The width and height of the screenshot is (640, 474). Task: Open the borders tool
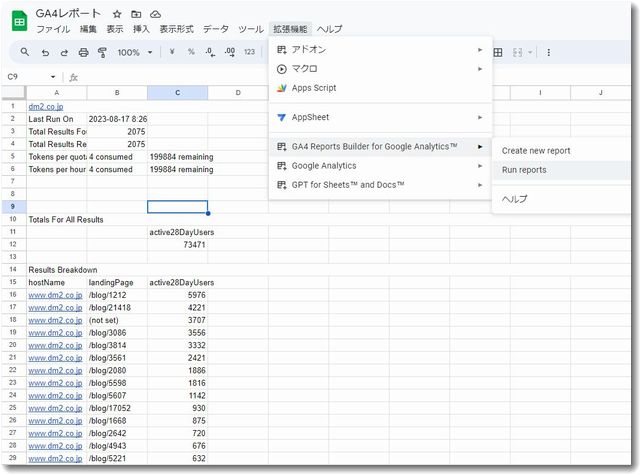point(498,52)
